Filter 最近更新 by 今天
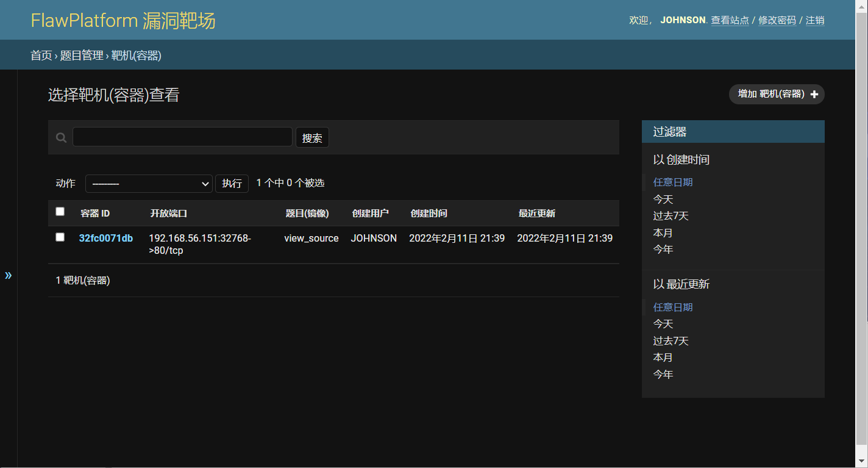This screenshot has width=868, height=468. [x=663, y=323]
